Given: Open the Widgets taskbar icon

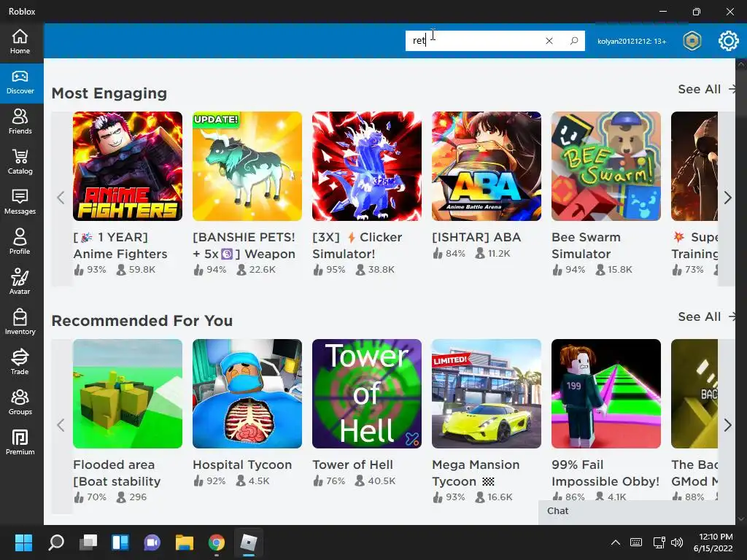Looking at the screenshot, I should (x=120, y=542).
